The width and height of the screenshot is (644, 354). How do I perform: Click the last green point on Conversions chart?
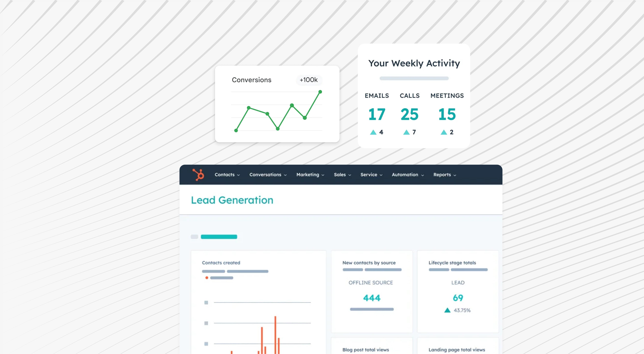pyautogui.click(x=320, y=92)
